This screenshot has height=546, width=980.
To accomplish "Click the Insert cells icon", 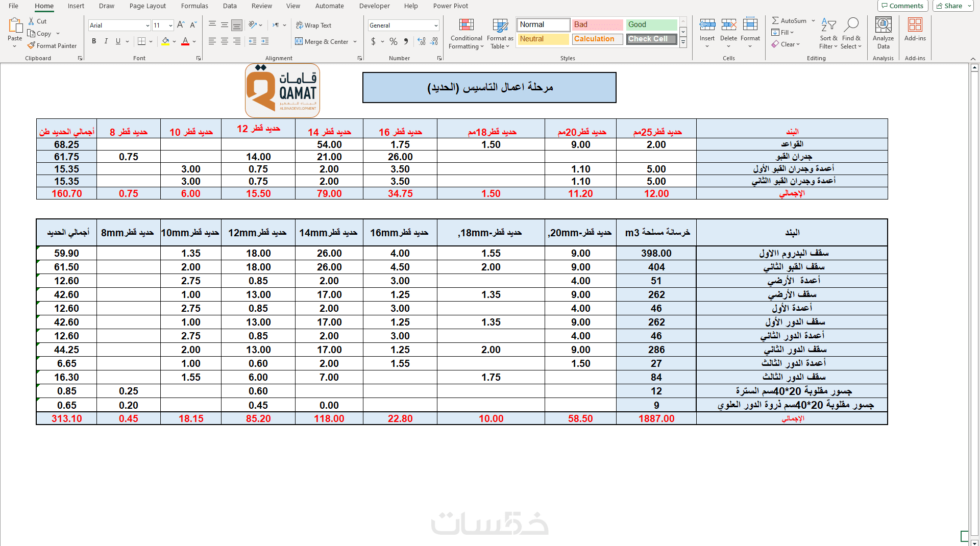I will 707,24.
